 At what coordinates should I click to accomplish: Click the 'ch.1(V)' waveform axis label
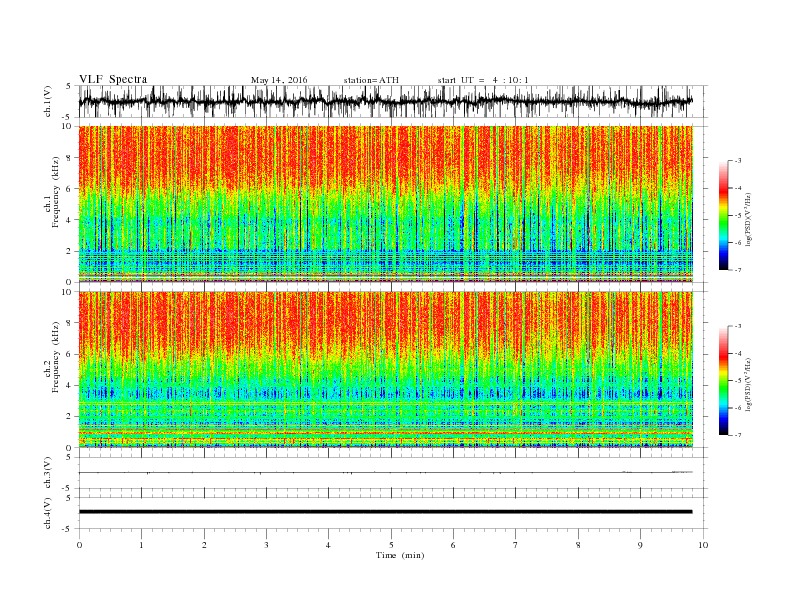click(48, 101)
